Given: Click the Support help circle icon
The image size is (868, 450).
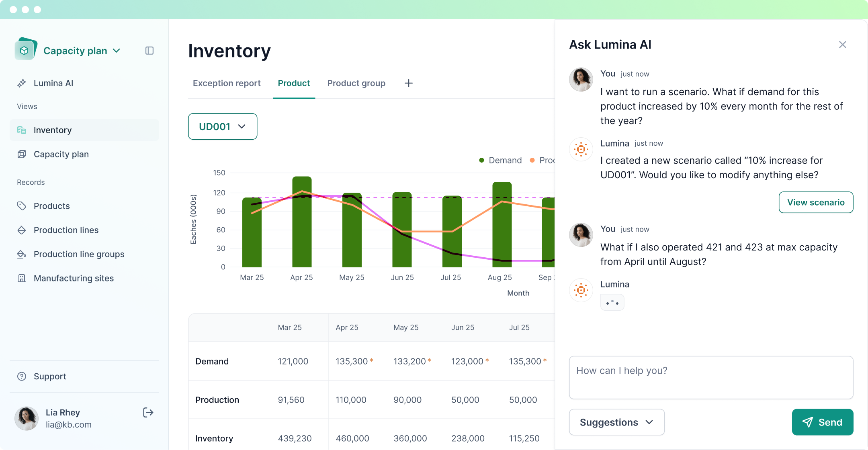Looking at the screenshot, I should [22, 376].
